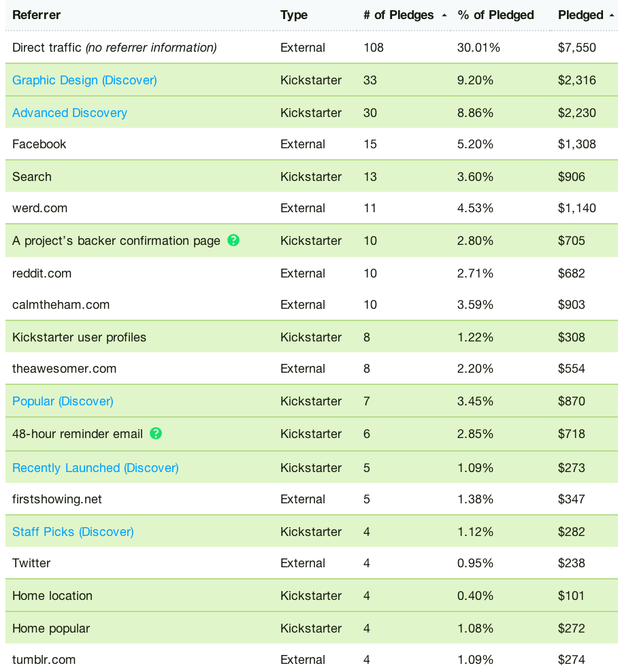Open the Advanced Discovery link
Viewport: 637px width, 672px height.
(x=69, y=113)
